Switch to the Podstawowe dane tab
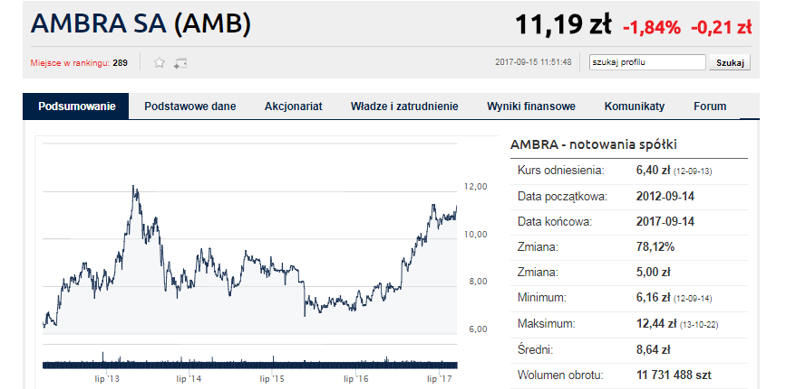 pos(190,106)
